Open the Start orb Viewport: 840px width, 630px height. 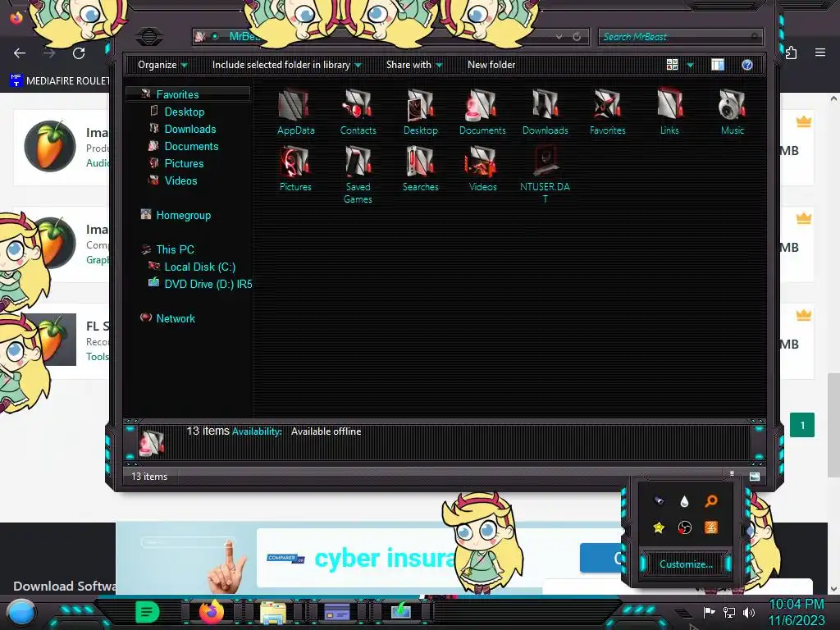tap(21, 614)
